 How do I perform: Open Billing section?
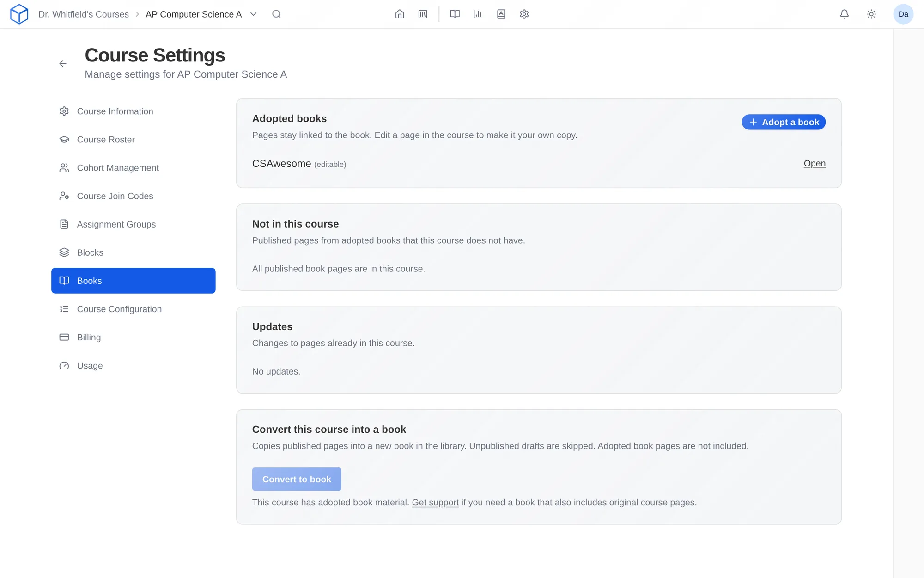point(134,337)
